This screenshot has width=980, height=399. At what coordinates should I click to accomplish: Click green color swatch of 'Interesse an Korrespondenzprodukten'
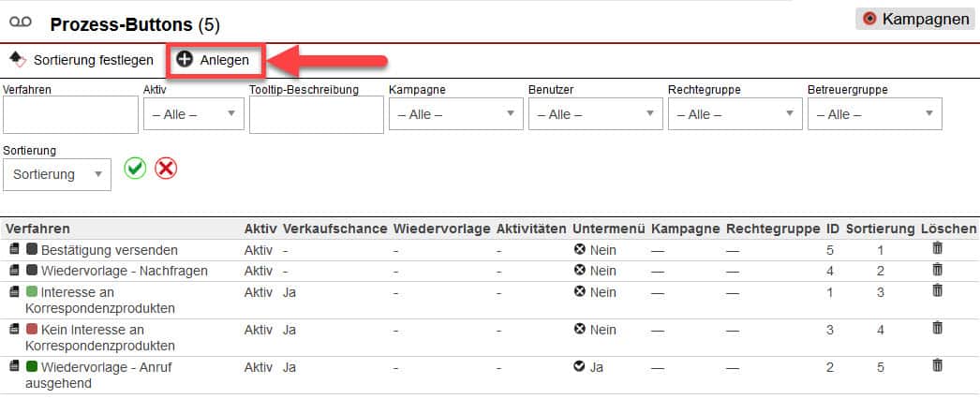32,291
